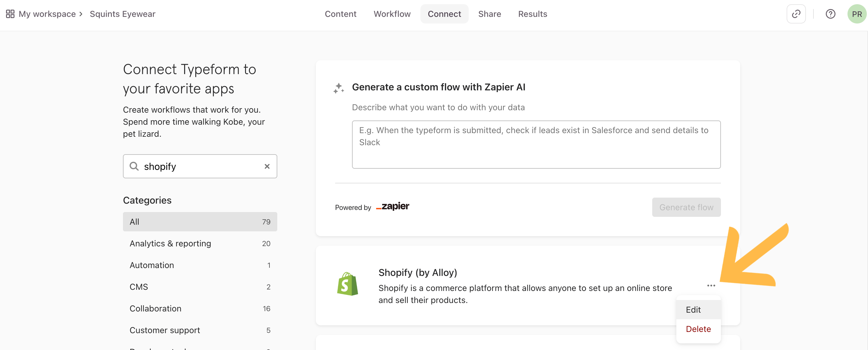The height and width of the screenshot is (350, 868).
Task: Click the breadcrumb chevron after My workspace
Action: [81, 14]
